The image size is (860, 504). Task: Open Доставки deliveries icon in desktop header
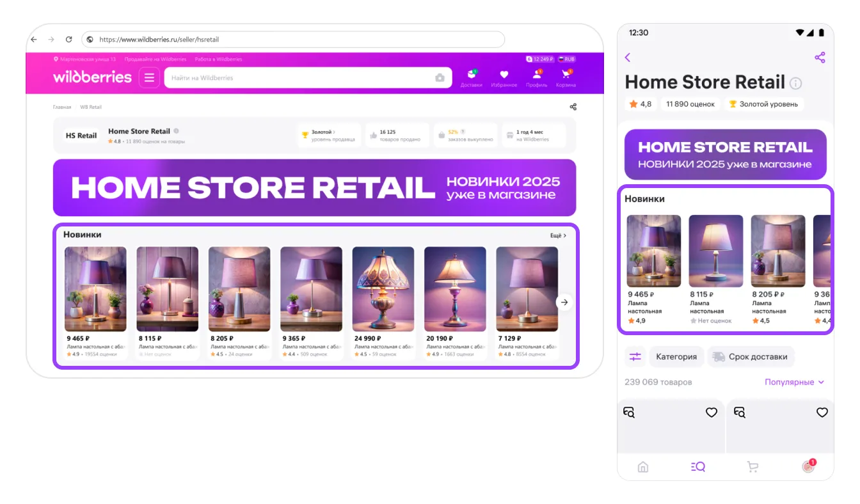coord(472,77)
